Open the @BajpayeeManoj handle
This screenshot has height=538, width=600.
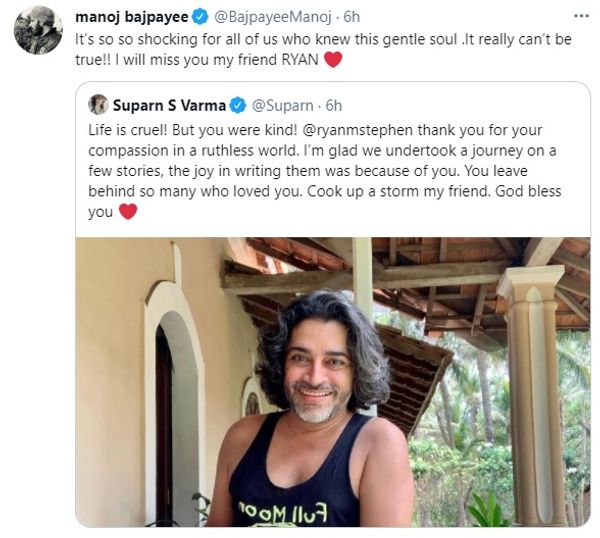(x=272, y=17)
